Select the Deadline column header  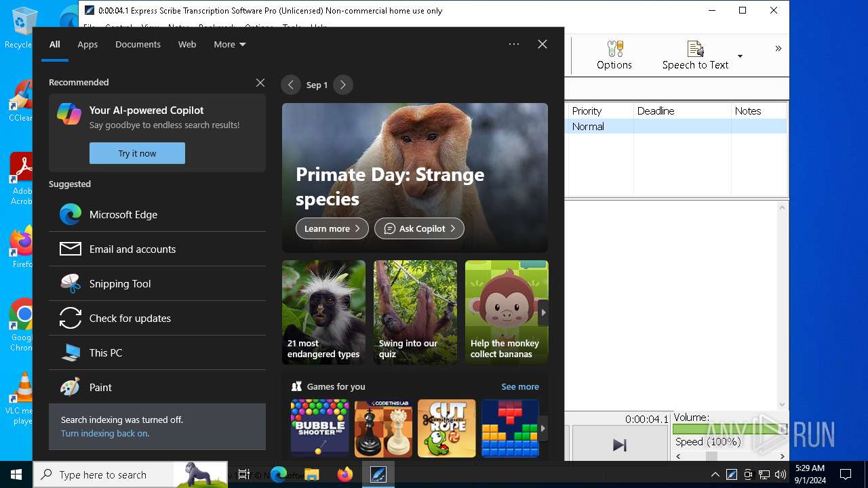point(682,110)
